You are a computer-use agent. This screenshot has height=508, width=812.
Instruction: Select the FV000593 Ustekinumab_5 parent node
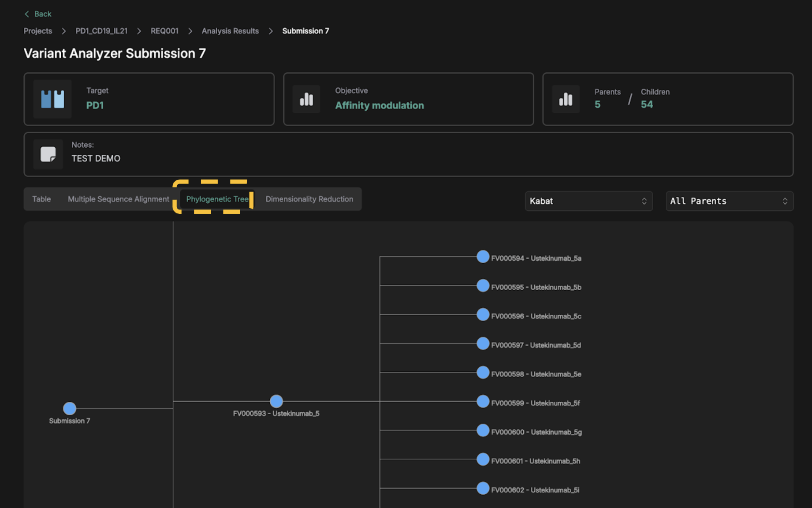tap(276, 401)
